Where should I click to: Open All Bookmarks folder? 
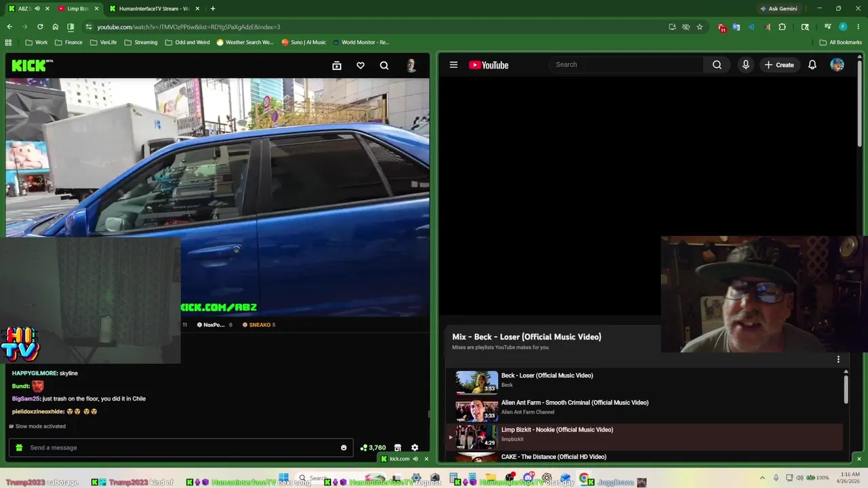pyautogui.click(x=841, y=42)
